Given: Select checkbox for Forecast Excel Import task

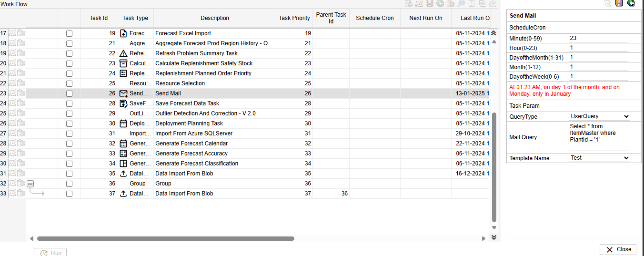Looking at the screenshot, I should (70, 33).
